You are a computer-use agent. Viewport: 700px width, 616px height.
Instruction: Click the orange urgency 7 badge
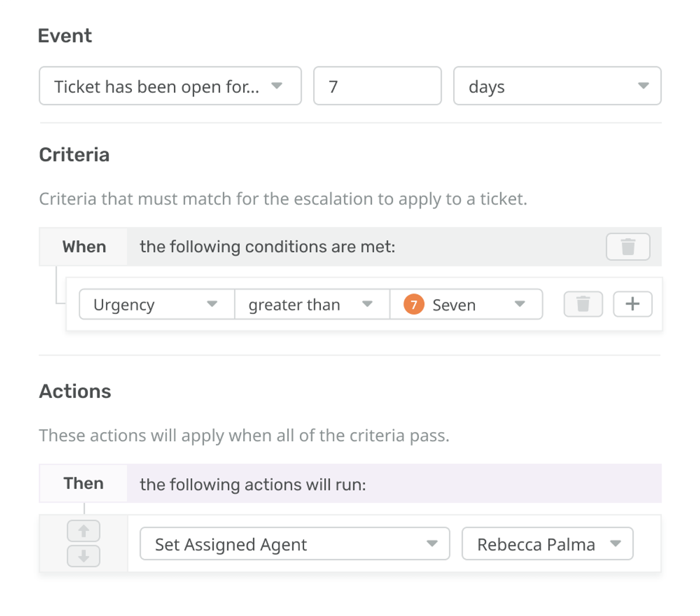click(x=414, y=304)
